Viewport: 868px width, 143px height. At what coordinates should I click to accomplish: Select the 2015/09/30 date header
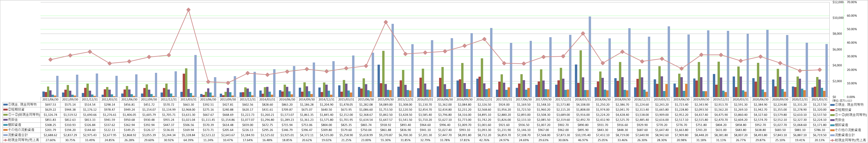pyautogui.click(x=386, y=100)
